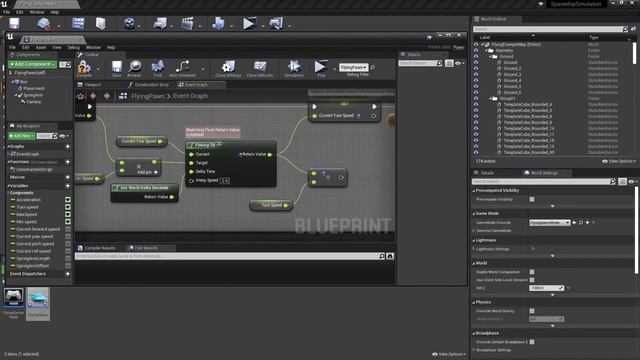This screenshot has height=360, width=640.
Task: Collapse the Ground folder in World Outliner
Action: (x=491, y=56)
